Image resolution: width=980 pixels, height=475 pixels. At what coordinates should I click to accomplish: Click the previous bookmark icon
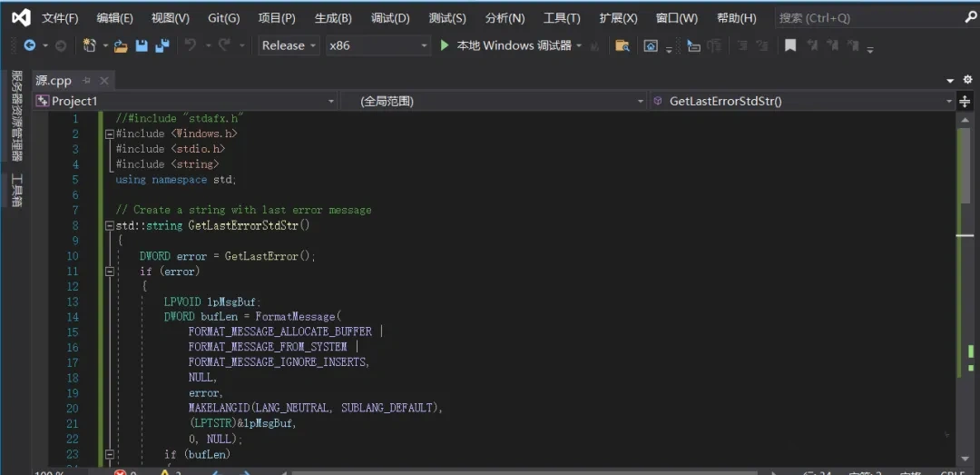[812, 45]
